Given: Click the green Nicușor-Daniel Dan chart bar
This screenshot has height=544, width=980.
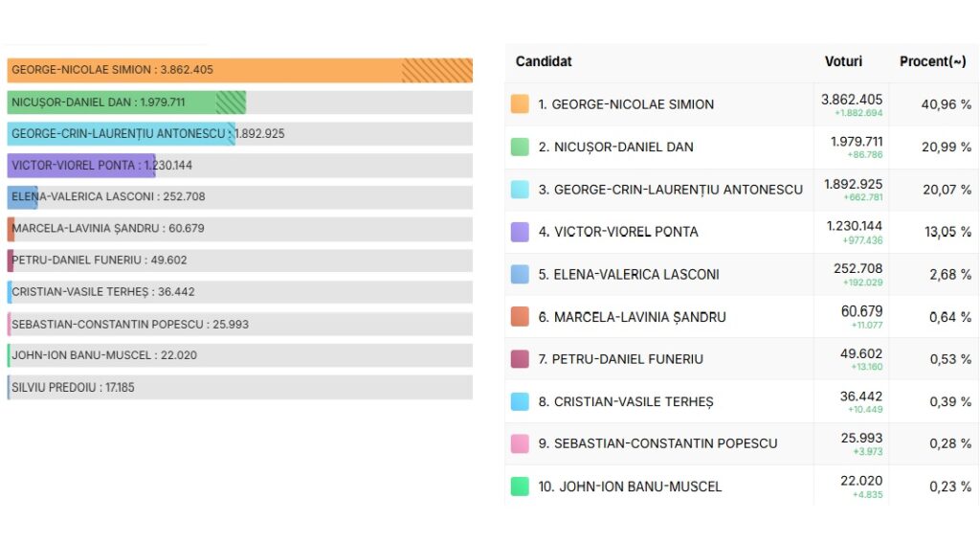Looking at the screenshot, I should point(124,102).
